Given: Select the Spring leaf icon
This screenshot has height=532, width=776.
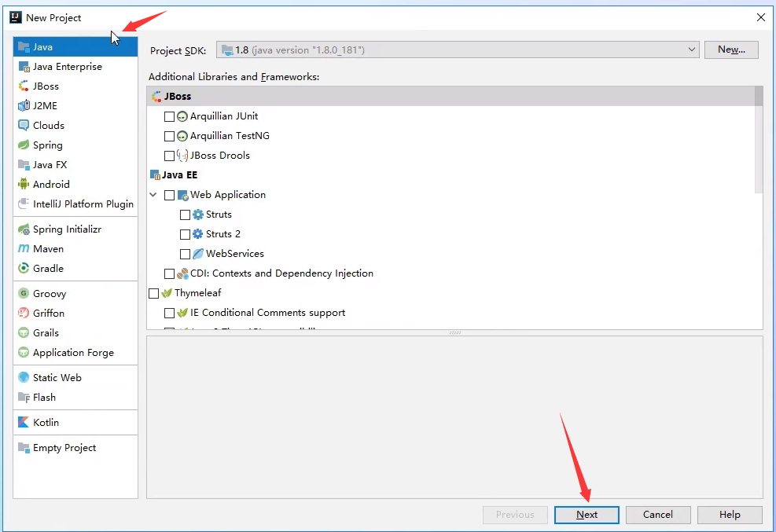Looking at the screenshot, I should tap(24, 145).
